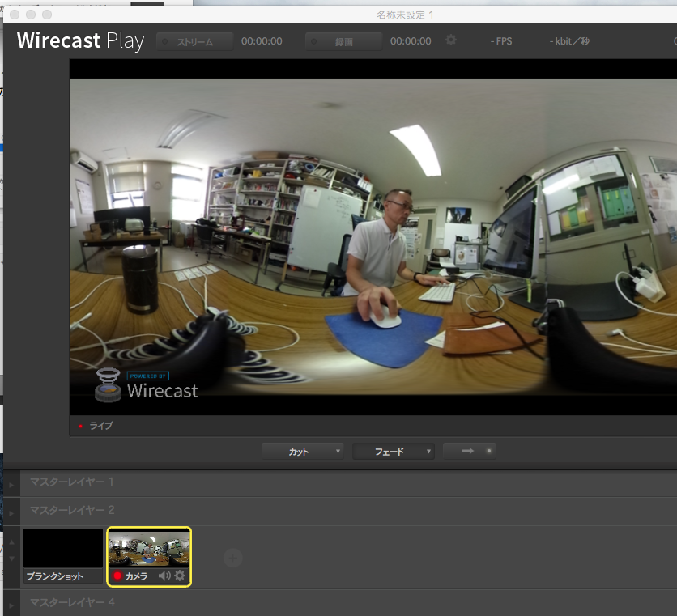Screen dimensions: 677x616
Task: Click the 名称未設定 1 window title
Action: point(405,15)
